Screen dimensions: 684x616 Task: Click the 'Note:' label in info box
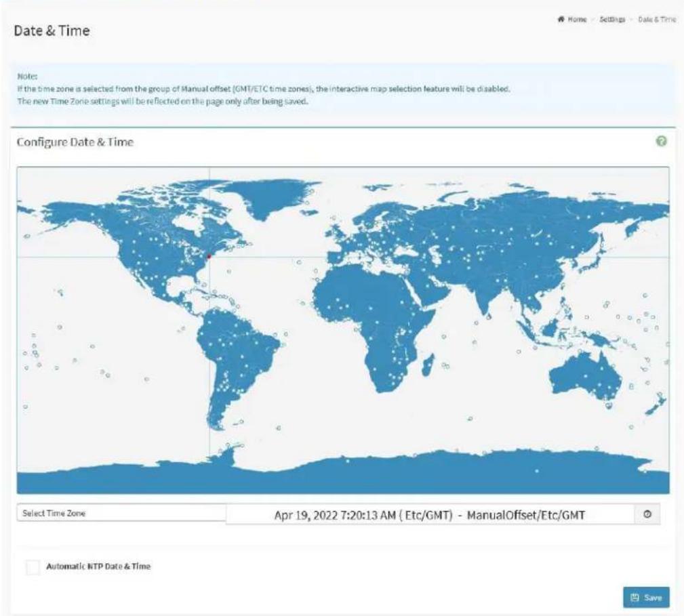click(x=27, y=77)
